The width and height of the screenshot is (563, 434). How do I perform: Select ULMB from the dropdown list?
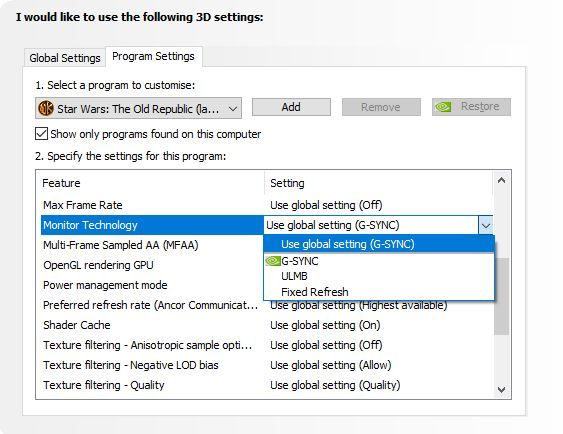click(294, 276)
